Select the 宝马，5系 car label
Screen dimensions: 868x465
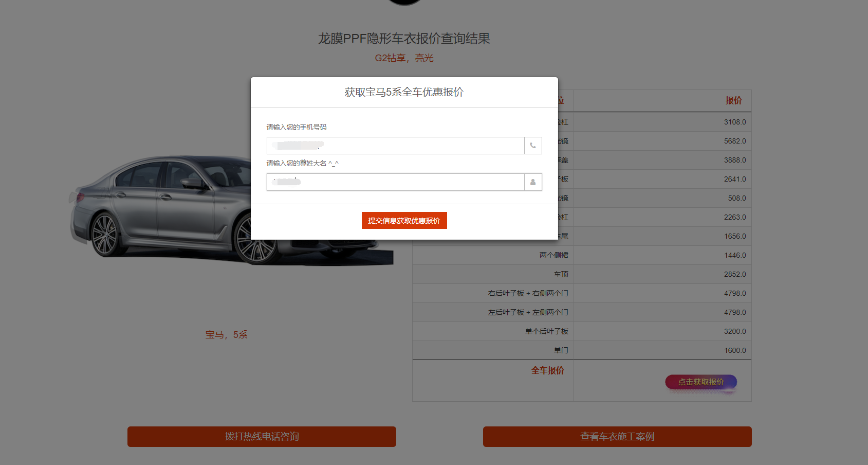click(x=227, y=335)
